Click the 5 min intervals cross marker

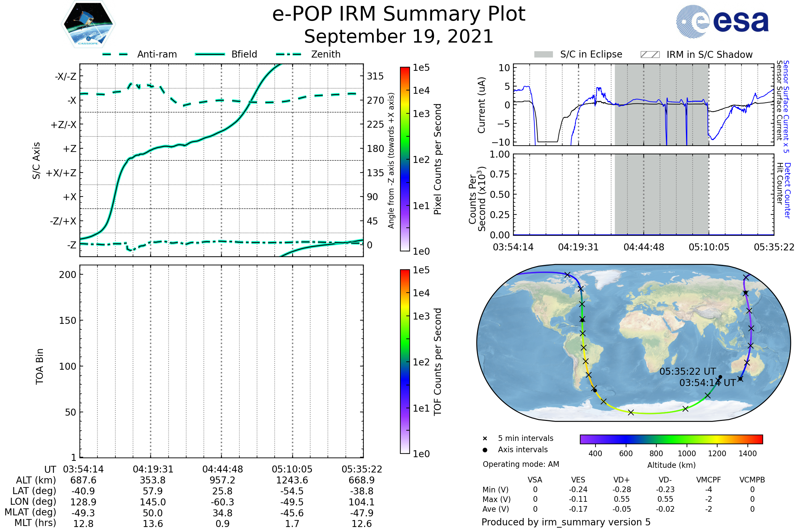485,439
